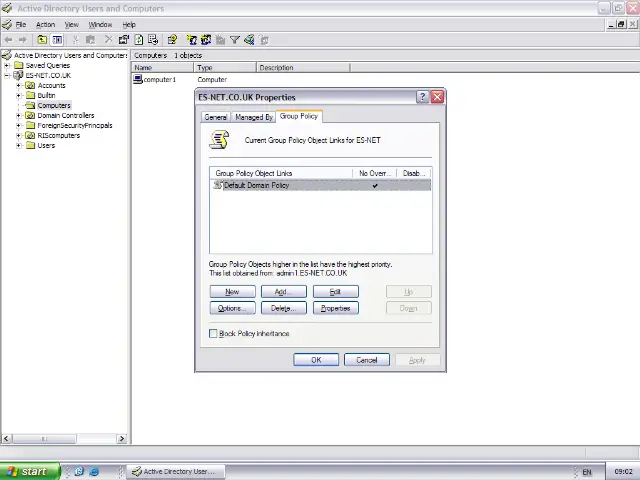
Task: Click the quick launch icon next to start
Action: tap(79, 471)
